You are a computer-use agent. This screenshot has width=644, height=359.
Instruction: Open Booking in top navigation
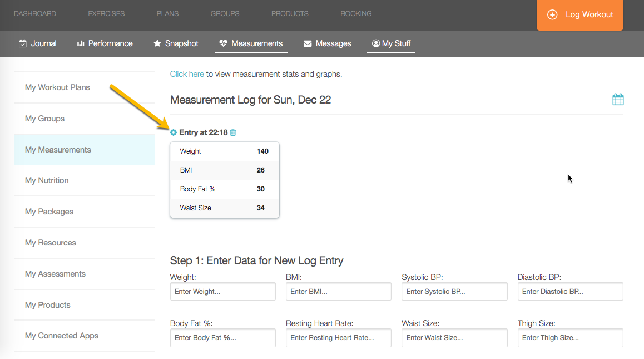356,13
